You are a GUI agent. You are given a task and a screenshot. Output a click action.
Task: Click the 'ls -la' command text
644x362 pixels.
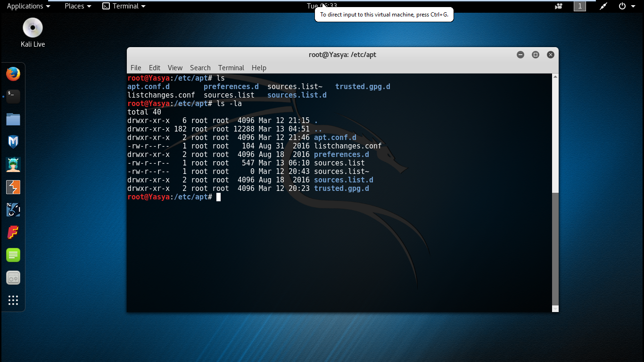coord(229,104)
